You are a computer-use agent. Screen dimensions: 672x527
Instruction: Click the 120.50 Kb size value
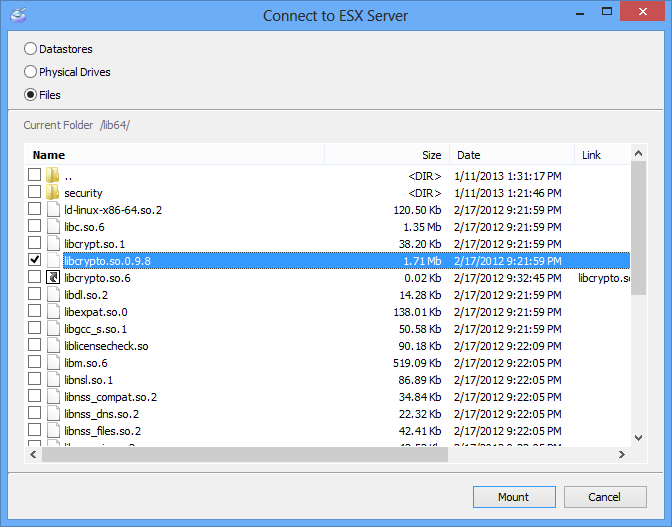(x=417, y=210)
